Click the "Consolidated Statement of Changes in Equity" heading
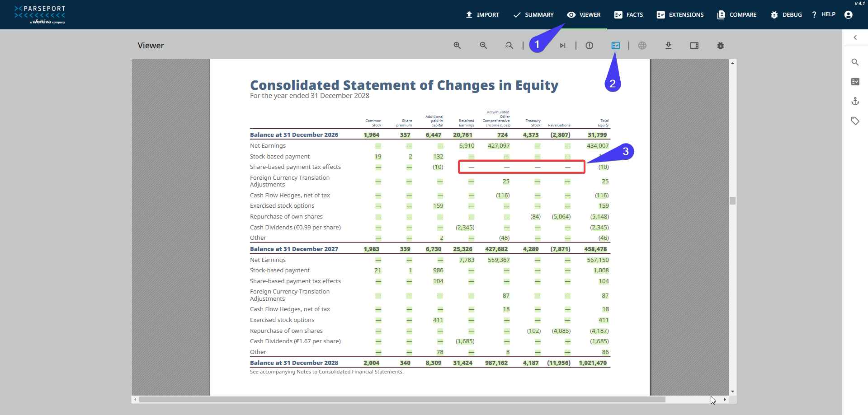Image resolution: width=868 pixels, height=415 pixels. [x=404, y=85]
